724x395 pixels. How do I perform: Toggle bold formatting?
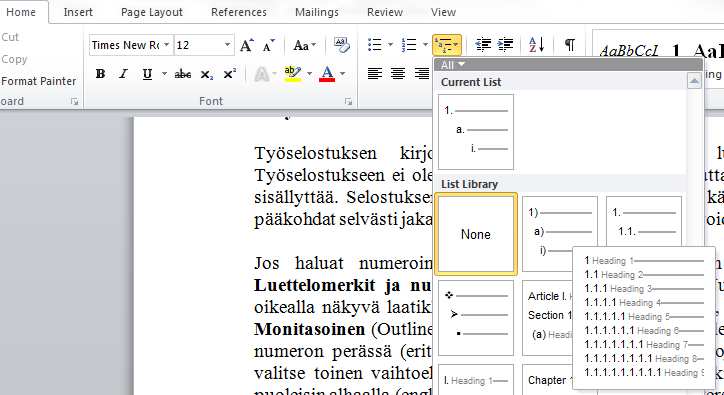pos(100,74)
